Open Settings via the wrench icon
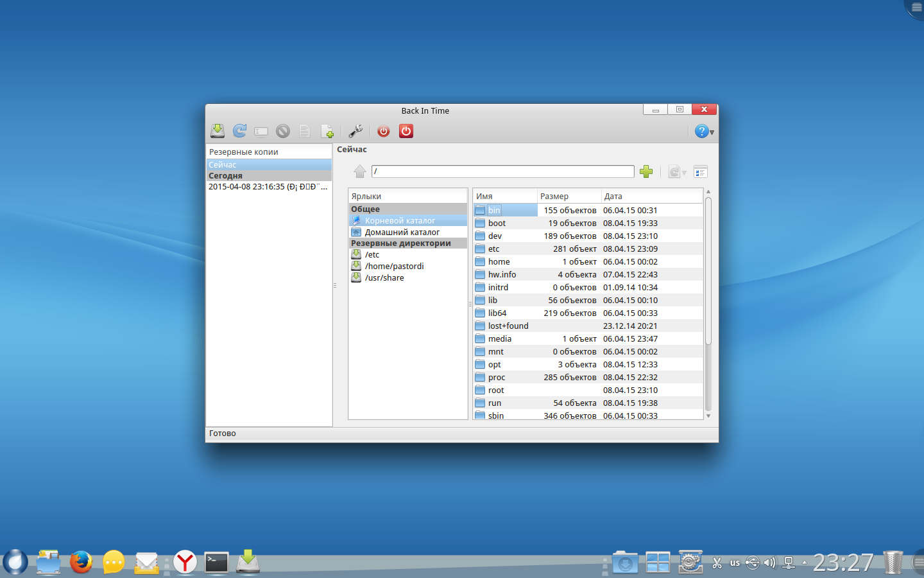This screenshot has height=578, width=924. (355, 131)
